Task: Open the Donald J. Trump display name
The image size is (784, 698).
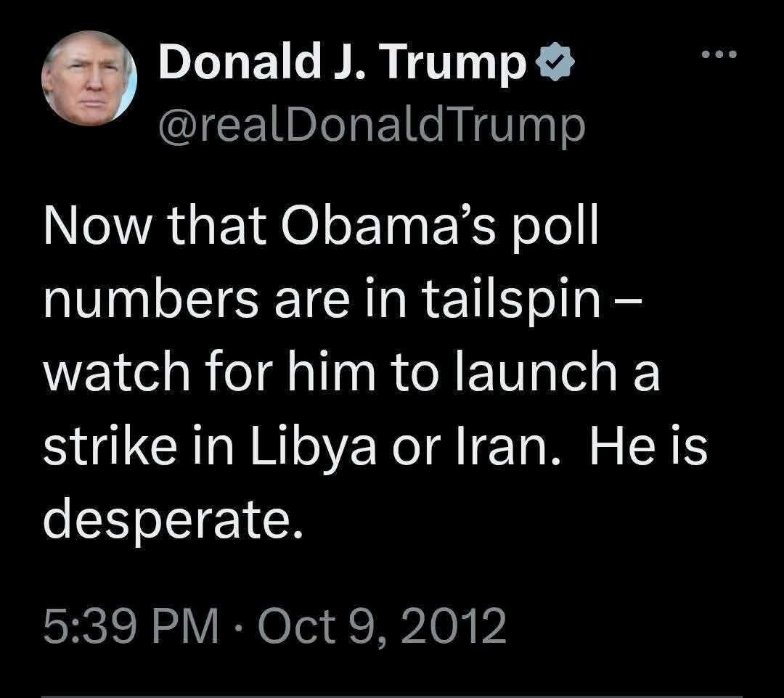Action: [x=343, y=65]
